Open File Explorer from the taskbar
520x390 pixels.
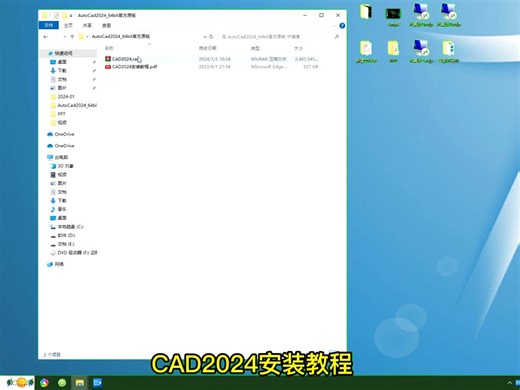tap(79, 383)
